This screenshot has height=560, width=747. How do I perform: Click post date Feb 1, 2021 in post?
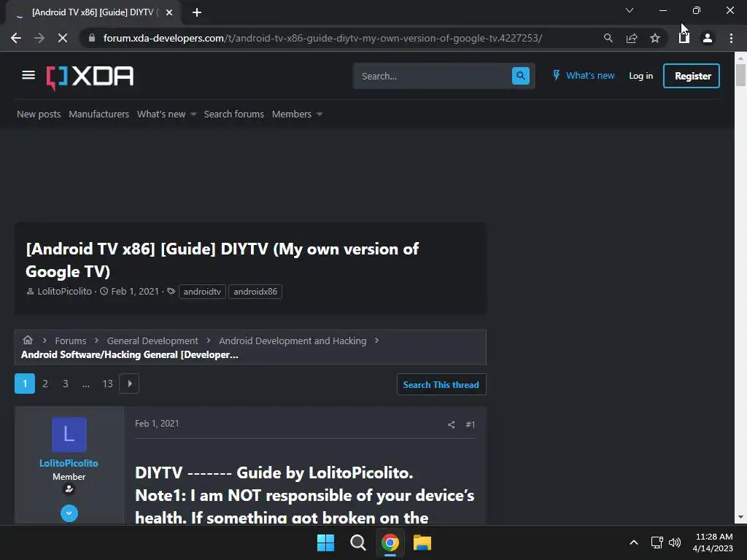point(157,424)
